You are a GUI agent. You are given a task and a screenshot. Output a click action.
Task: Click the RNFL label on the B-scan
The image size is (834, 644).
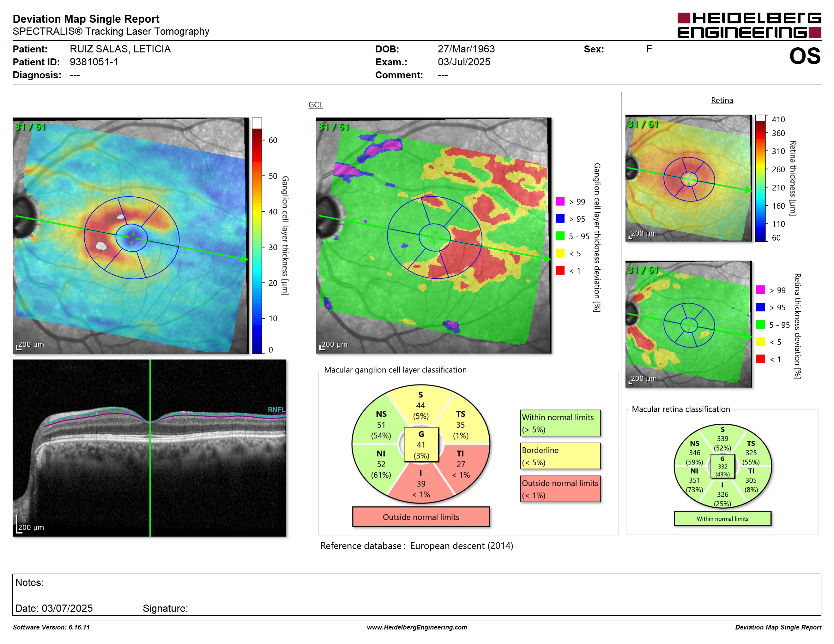(x=276, y=410)
